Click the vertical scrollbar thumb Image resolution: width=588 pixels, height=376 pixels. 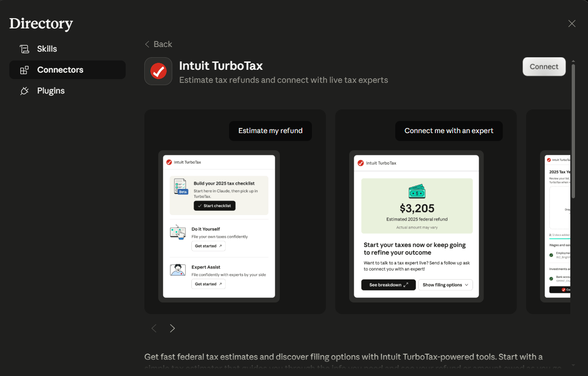tap(573, 131)
